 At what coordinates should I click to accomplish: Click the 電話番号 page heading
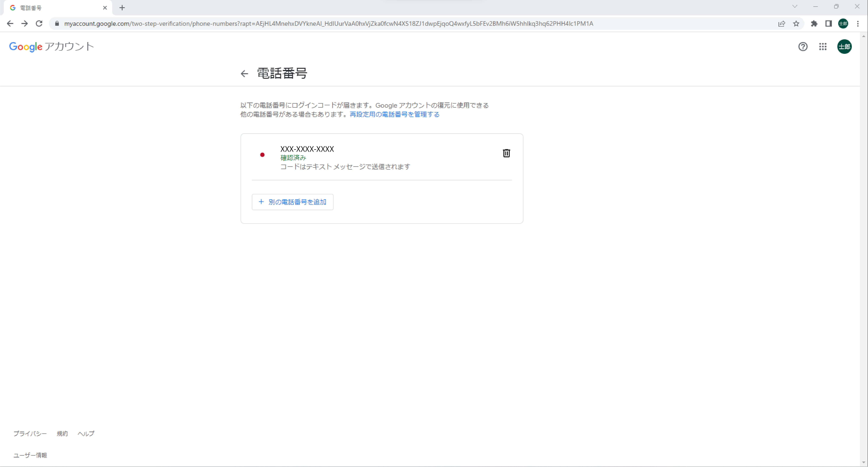tap(282, 73)
